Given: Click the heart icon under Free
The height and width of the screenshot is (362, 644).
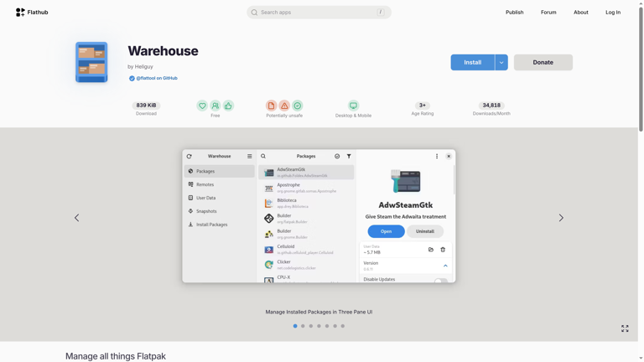Looking at the screenshot, I should (202, 106).
